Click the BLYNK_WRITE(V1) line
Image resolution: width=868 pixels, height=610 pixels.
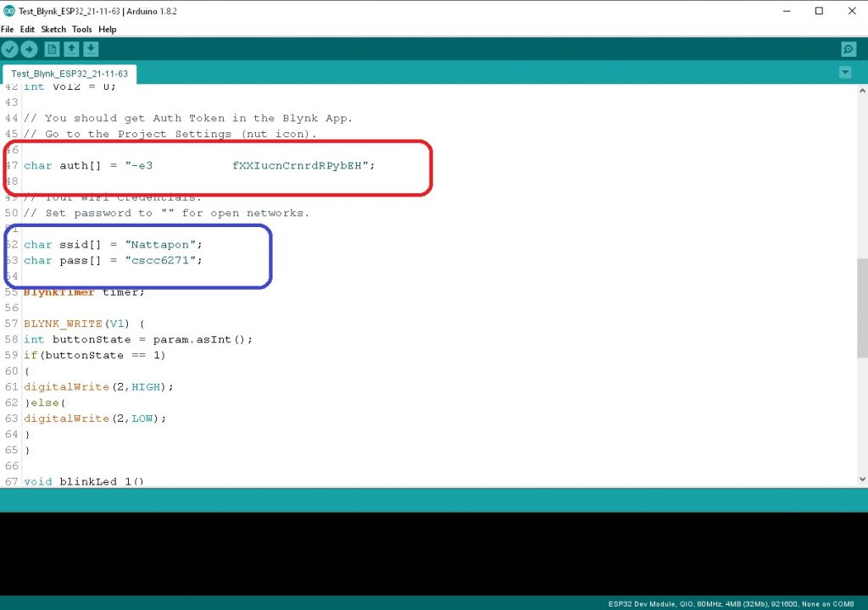(84, 324)
